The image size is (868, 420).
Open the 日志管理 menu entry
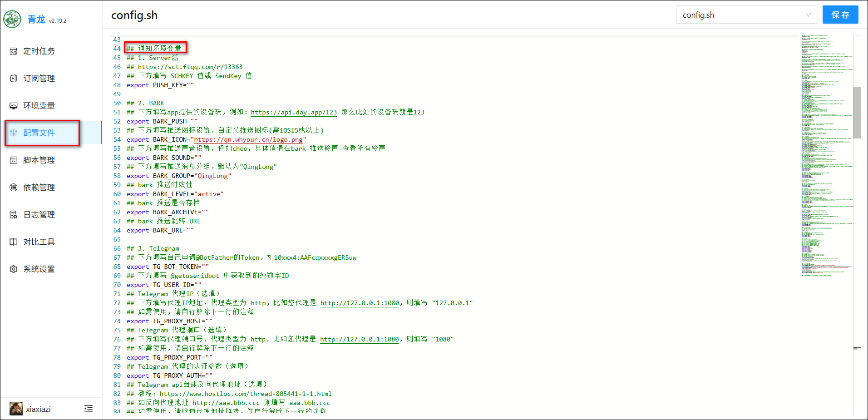click(x=39, y=215)
